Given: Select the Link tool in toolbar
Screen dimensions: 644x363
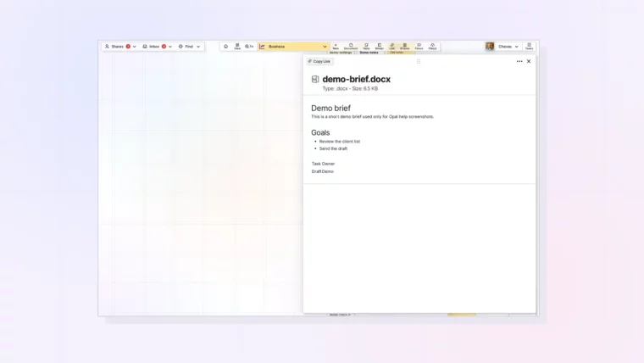Looking at the screenshot, I should click(x=391, y=47).
